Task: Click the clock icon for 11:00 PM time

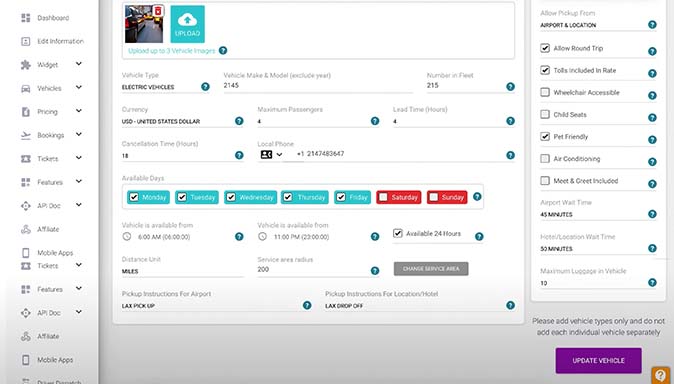Action: (262, 237)
